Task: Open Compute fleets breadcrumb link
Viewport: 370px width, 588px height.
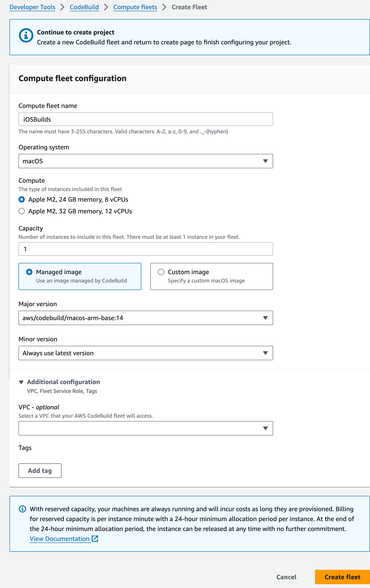Action: [x=135, y=7]
